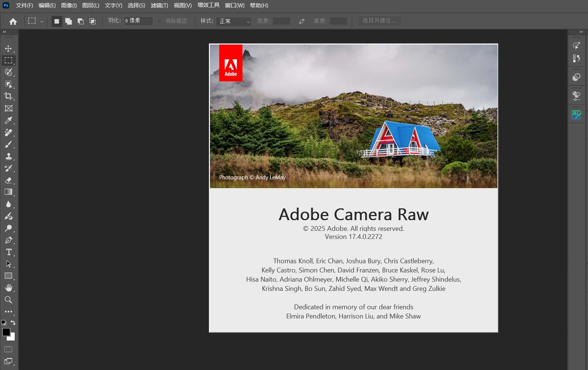Screen dimensions: 588x370
Task: Click the Width (宽度) input field
Action: point(281,21)
